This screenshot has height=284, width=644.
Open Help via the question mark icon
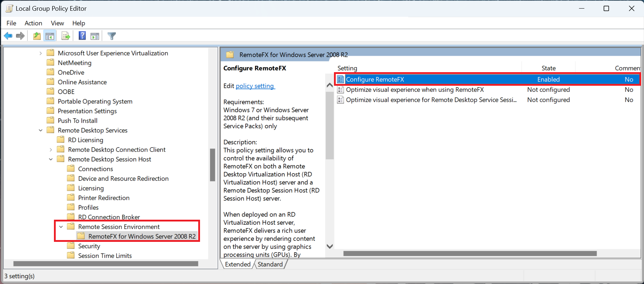82,36
